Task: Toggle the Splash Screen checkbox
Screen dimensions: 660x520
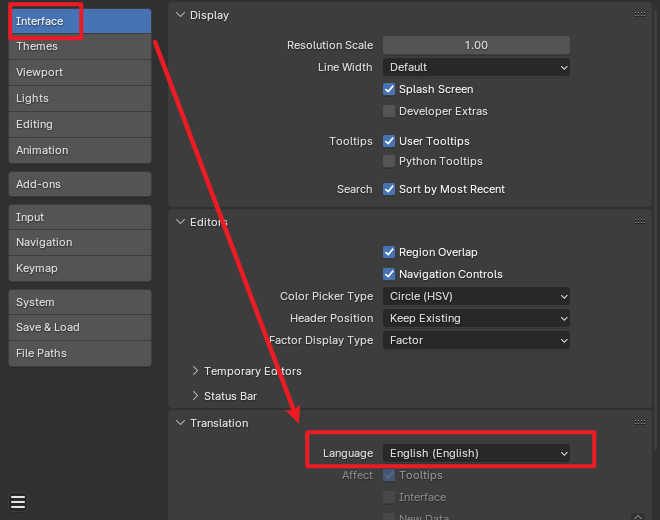Action: tap(390, 89)
